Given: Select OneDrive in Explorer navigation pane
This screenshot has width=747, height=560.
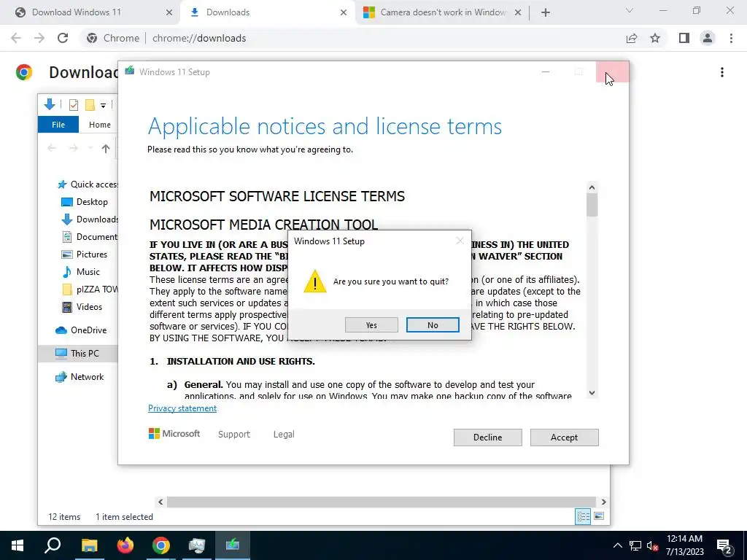Looking at the screenshot, I should [x=81, y=330].
